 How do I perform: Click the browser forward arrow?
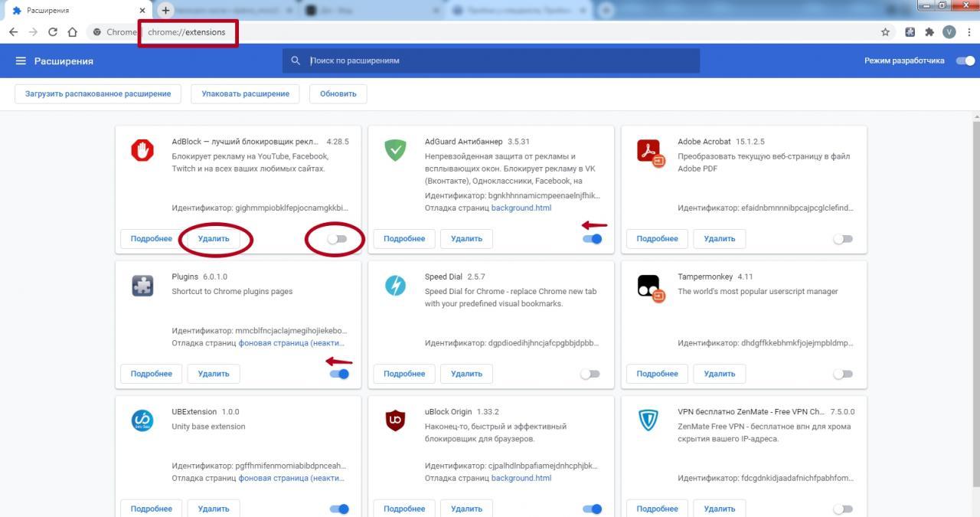click(x=33, y=32)
